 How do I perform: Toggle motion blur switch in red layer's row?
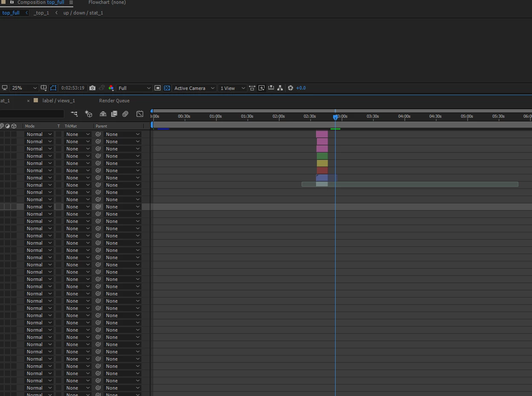[2, 171]
